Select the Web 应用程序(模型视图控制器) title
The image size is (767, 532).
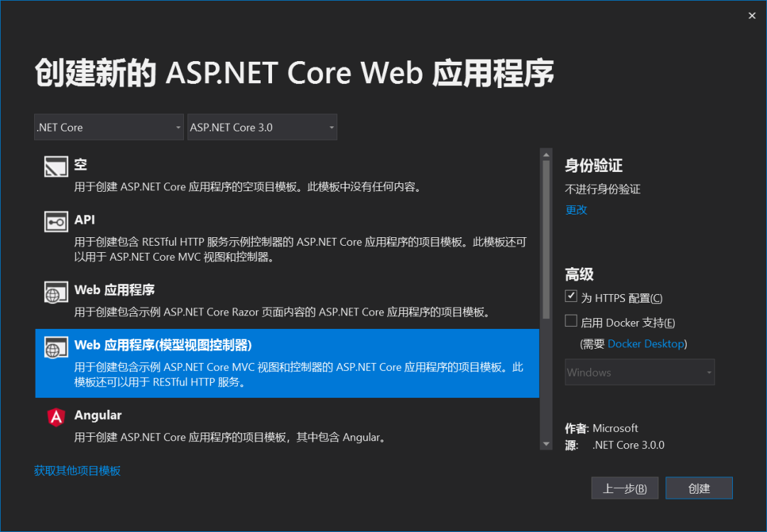point(163,345)
